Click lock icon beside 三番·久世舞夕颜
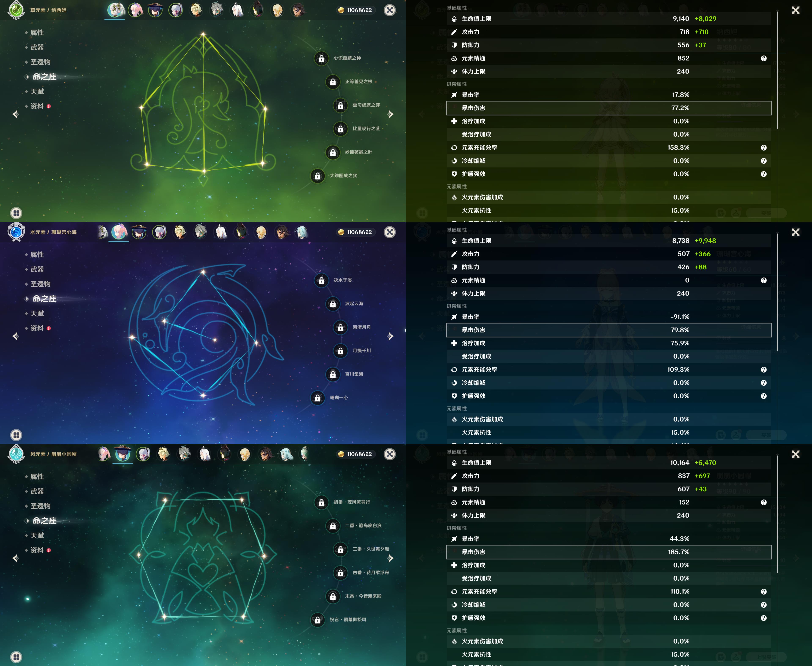This screenshot has width=812, height=666. [340, 549]
